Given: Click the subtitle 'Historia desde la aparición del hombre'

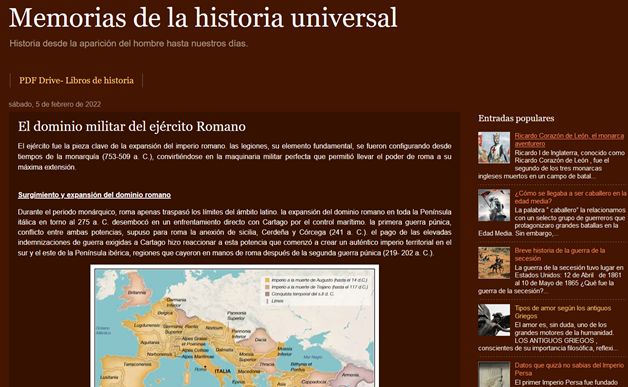Looking at the screenshot, I should 129,43.
